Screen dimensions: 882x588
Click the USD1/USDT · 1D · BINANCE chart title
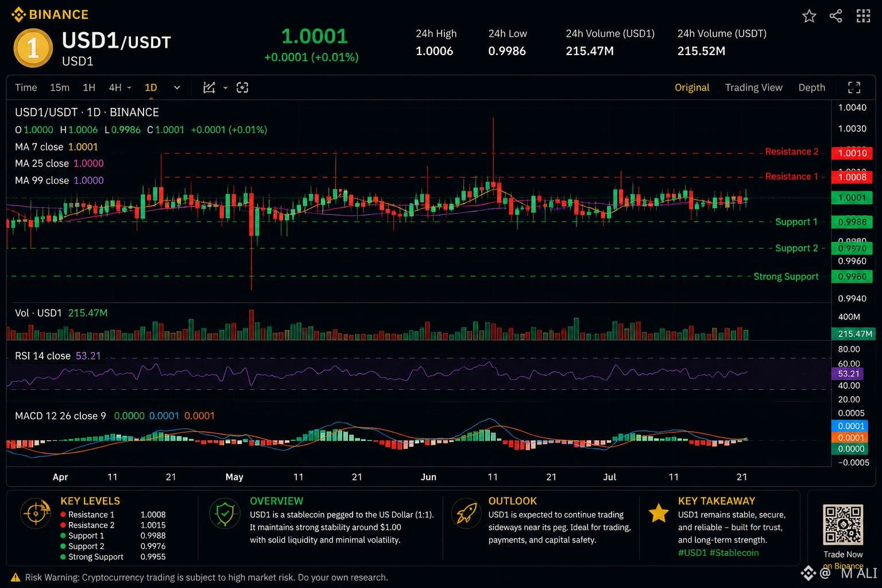[87, 112]
